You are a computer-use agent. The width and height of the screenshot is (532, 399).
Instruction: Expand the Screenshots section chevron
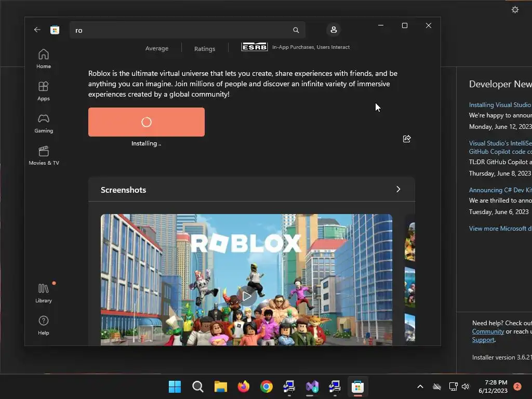(398, 189)
